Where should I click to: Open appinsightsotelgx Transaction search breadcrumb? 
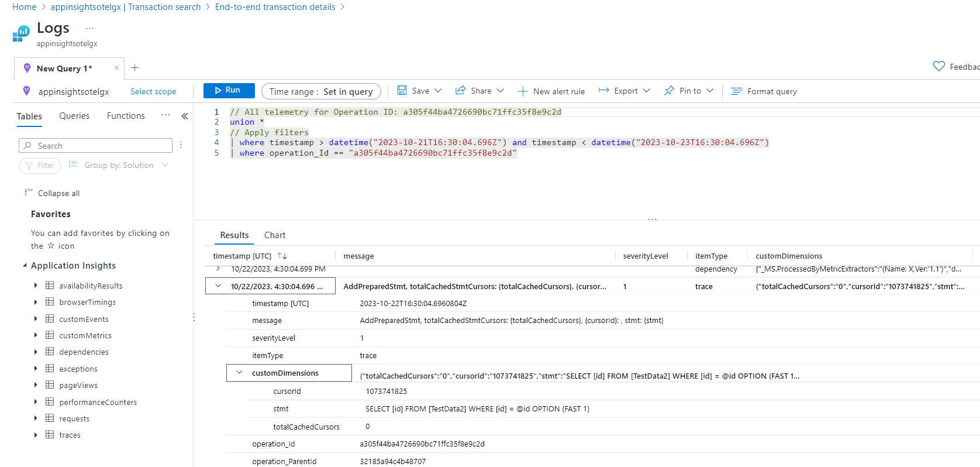[x=126, y=7]
